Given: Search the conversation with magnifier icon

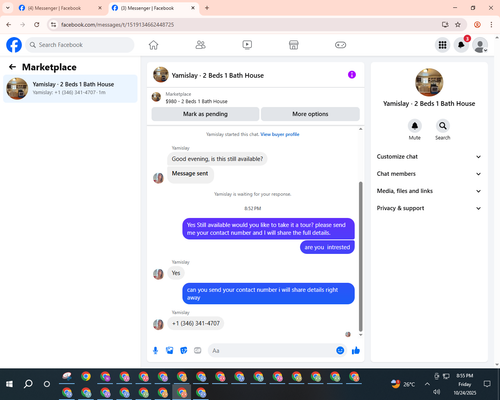Looking at the screenshot, I should [x=443, y=126].
